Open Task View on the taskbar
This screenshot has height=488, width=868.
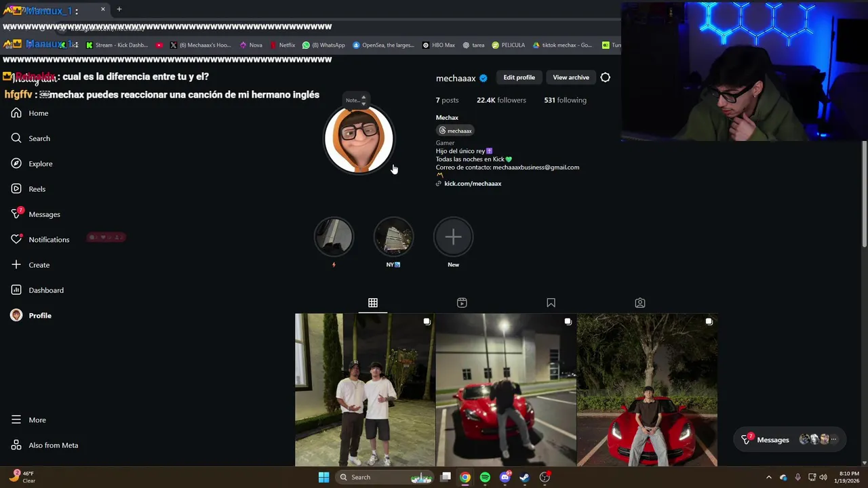[x=446, y=477]
